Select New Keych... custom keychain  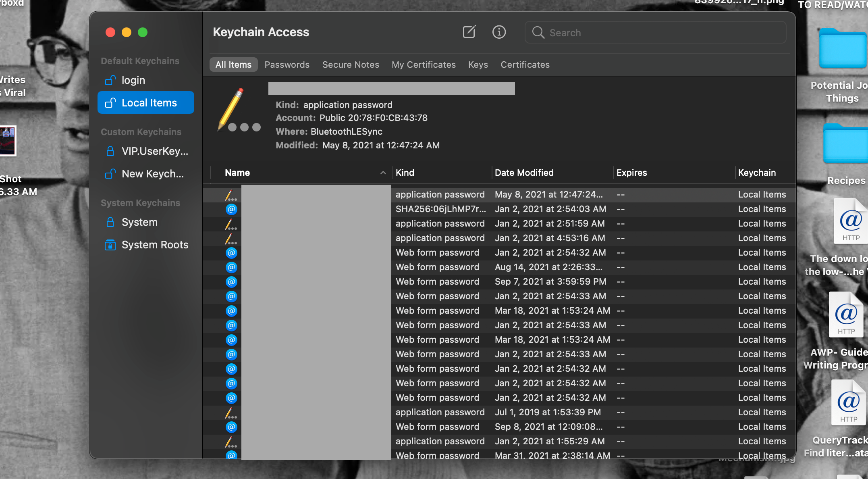pos(152,174)
